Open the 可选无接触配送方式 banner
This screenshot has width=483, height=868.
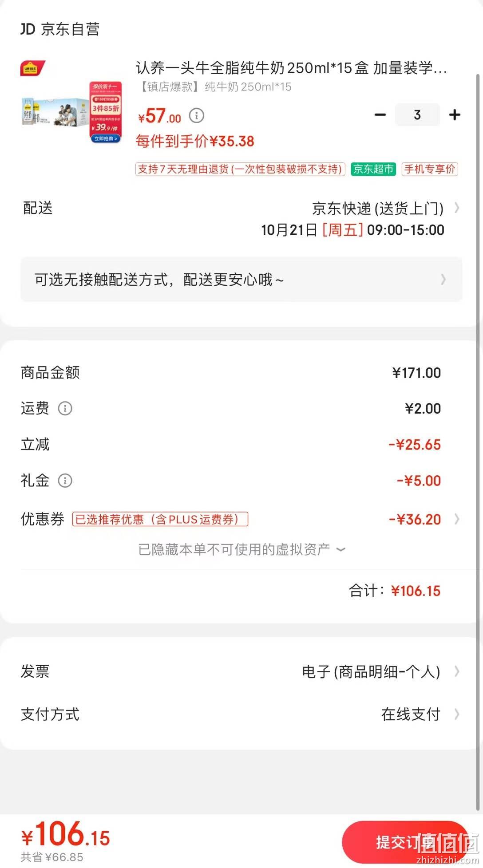[241, 280]
